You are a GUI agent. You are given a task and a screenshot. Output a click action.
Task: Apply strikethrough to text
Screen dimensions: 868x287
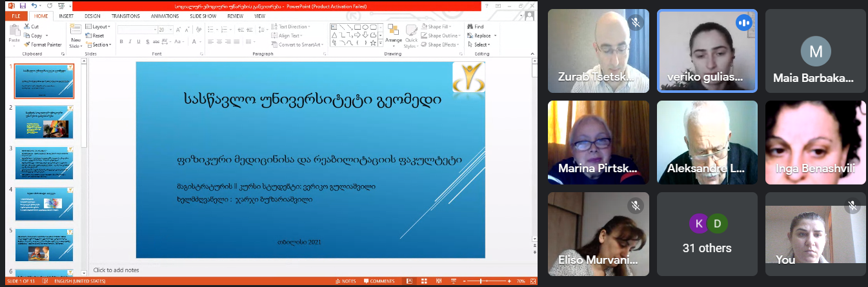(156, 42)
